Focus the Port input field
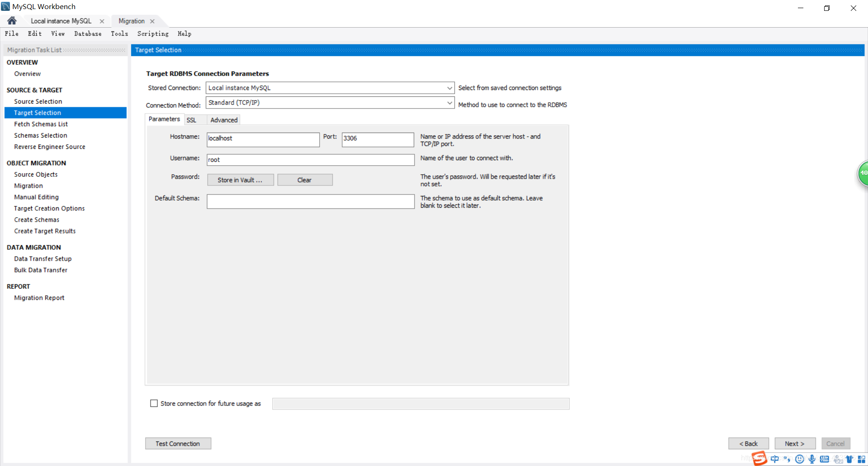 coord(377,139)
